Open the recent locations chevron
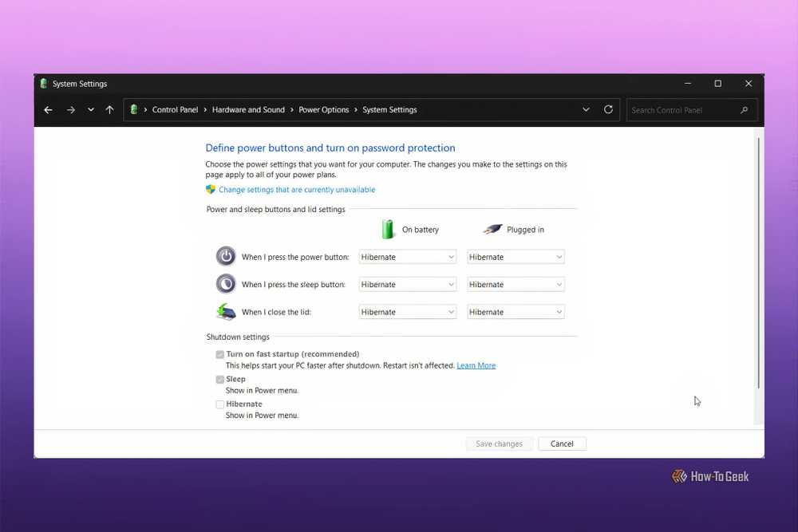Screen dimensions: 798x532 [91, 110]
